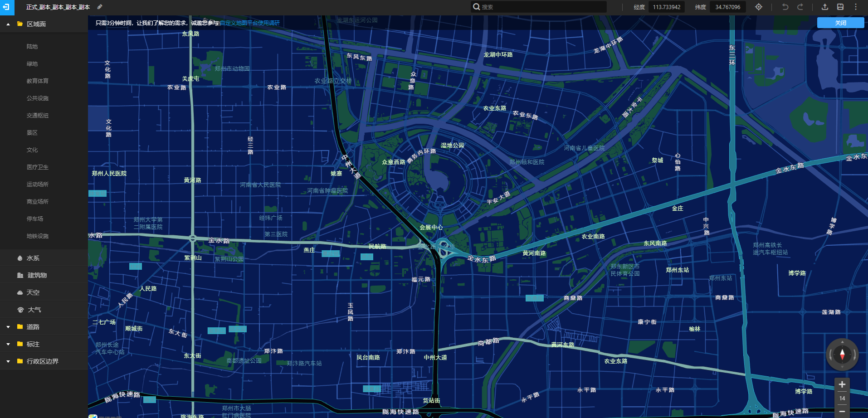Open the three-dot more options menu
The image size is (868, 418).
(x=856, y=7)
